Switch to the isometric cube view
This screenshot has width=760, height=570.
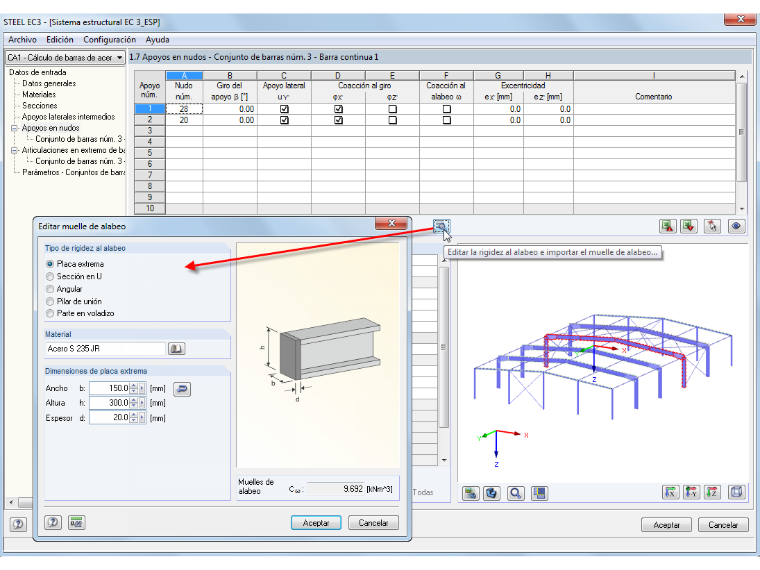point(737,492)
